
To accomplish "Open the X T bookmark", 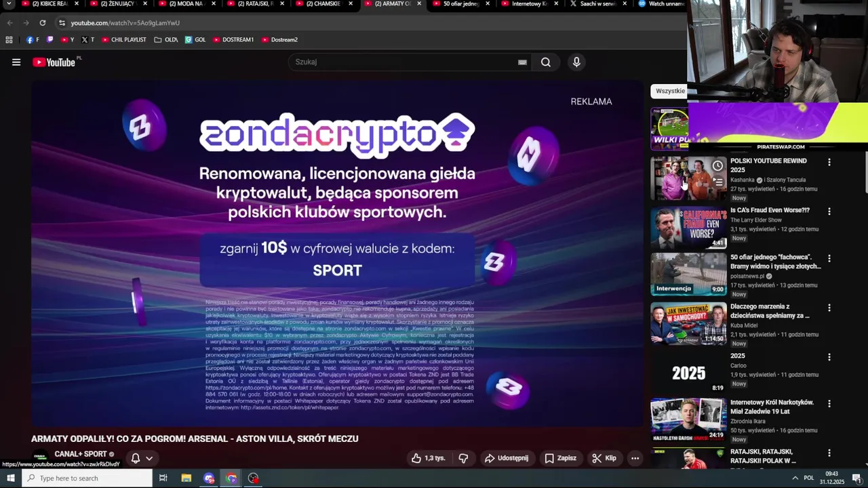I will coord(87,40).
